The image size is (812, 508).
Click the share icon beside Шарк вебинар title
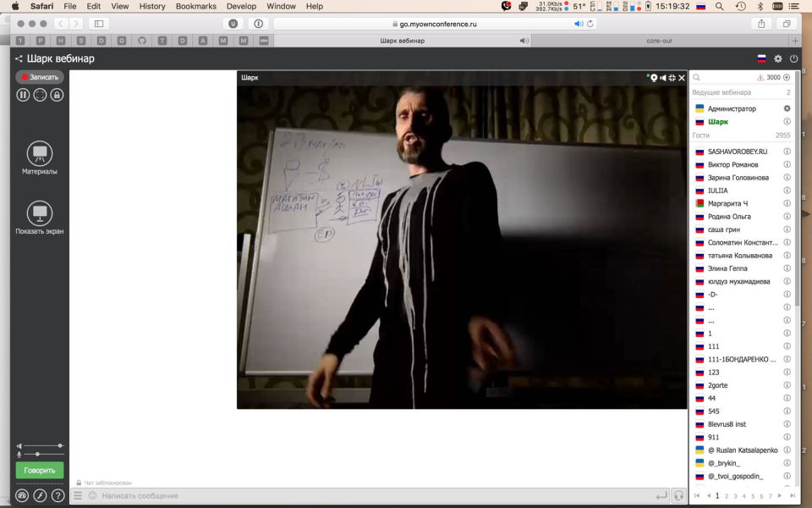(19, 58)
